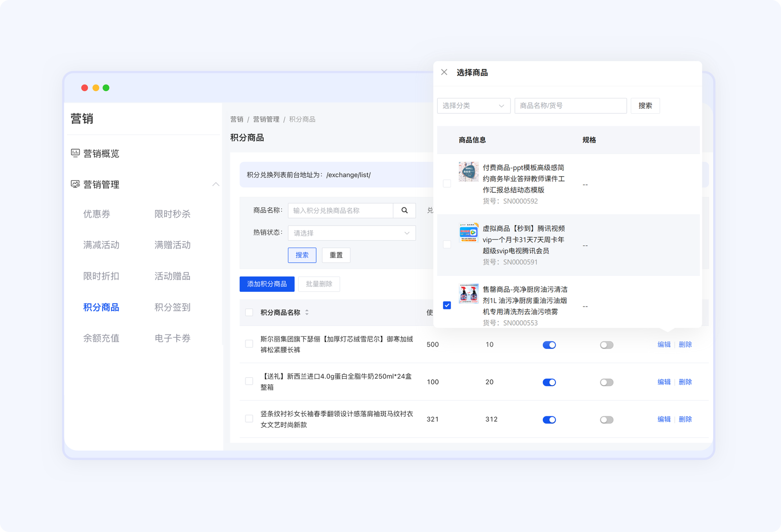Open the 选择分类 dropdown in the dialog
The height and width of the screenshot is (532, 781).
pyautogui.click(x=473, y=105)
